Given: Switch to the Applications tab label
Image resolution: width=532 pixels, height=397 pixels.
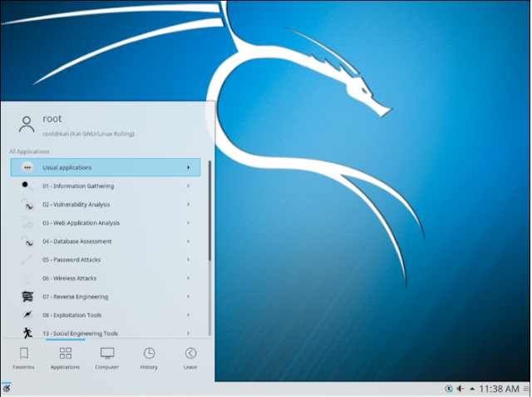Looking at the screenshot, I should pyautogui.click(x=65, y=367).
